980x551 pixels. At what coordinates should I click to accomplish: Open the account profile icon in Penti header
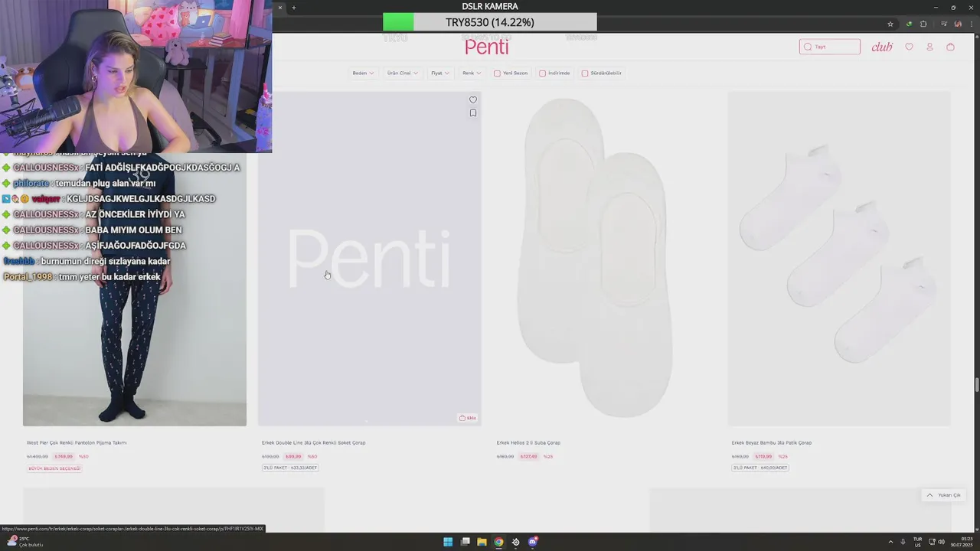pyautogui.click(x=929, y=47)
